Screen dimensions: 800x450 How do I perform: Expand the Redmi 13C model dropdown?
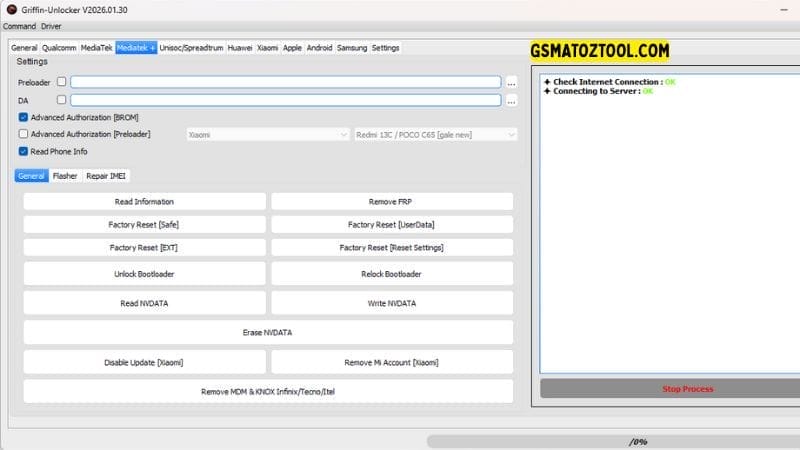(x=435, y=134)
